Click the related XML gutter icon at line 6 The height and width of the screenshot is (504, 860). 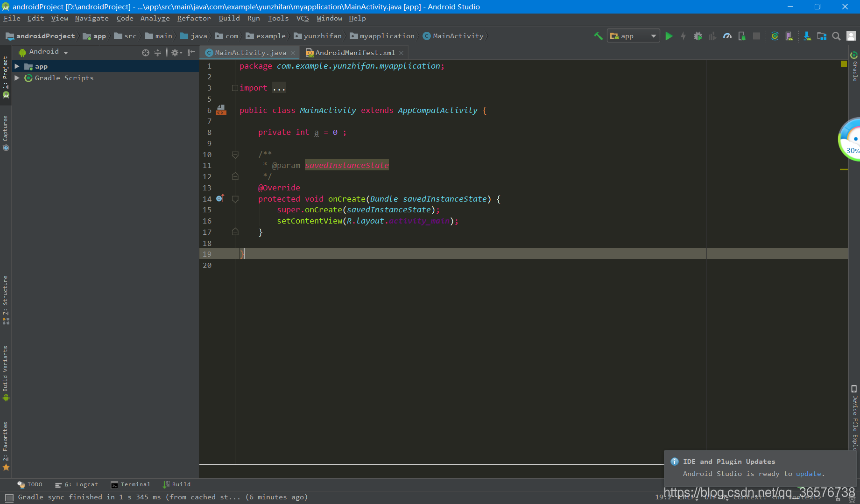pos(221,110)
